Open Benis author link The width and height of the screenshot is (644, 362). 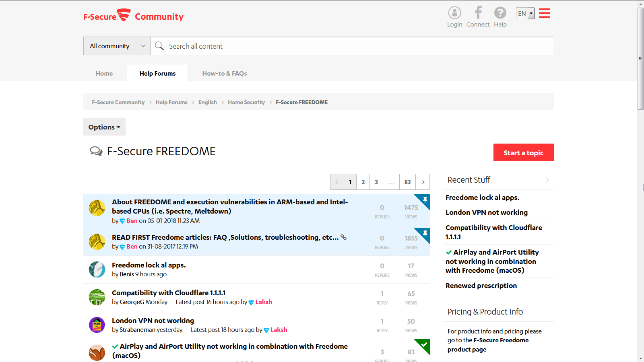click(x=127, y=274)
